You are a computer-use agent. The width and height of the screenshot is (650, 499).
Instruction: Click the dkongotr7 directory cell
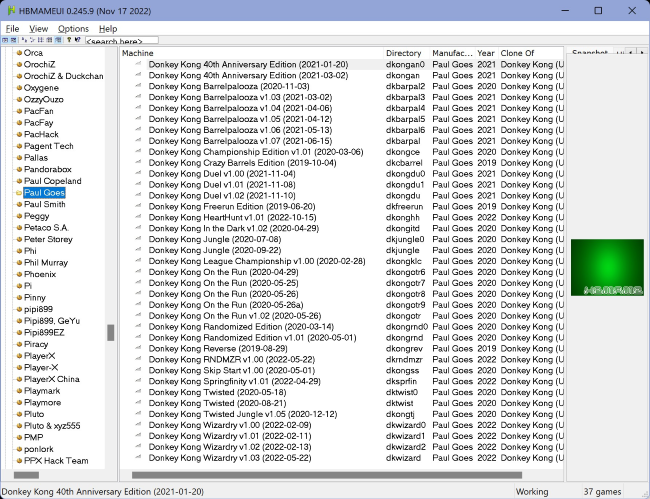[x=405, y=283]
